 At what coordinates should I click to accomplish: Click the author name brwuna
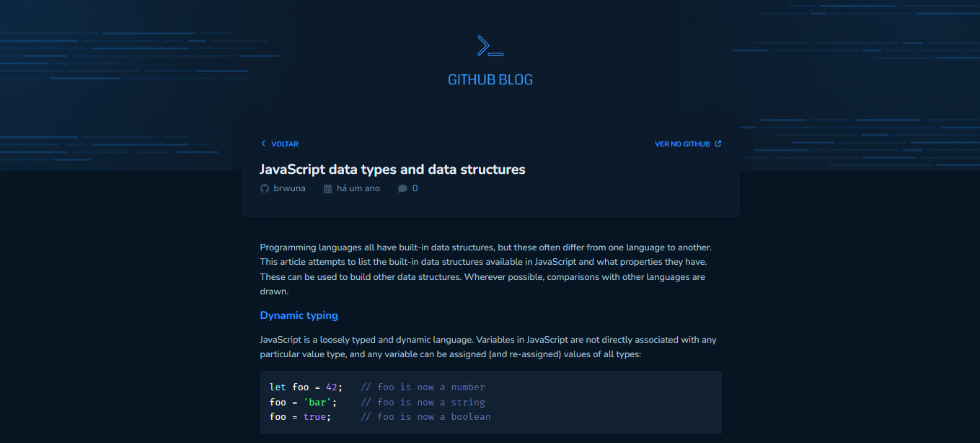click(x=289, y=188)
